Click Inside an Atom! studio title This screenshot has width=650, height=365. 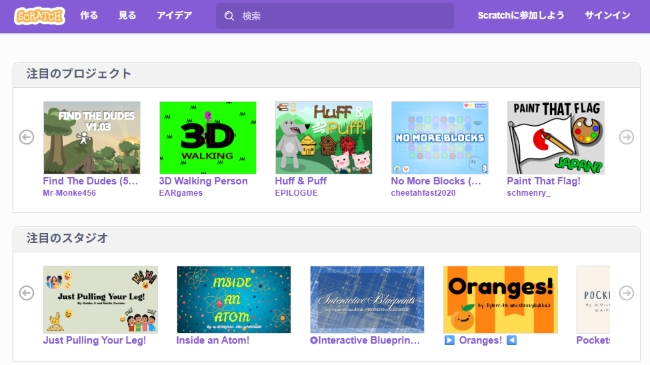213,341
